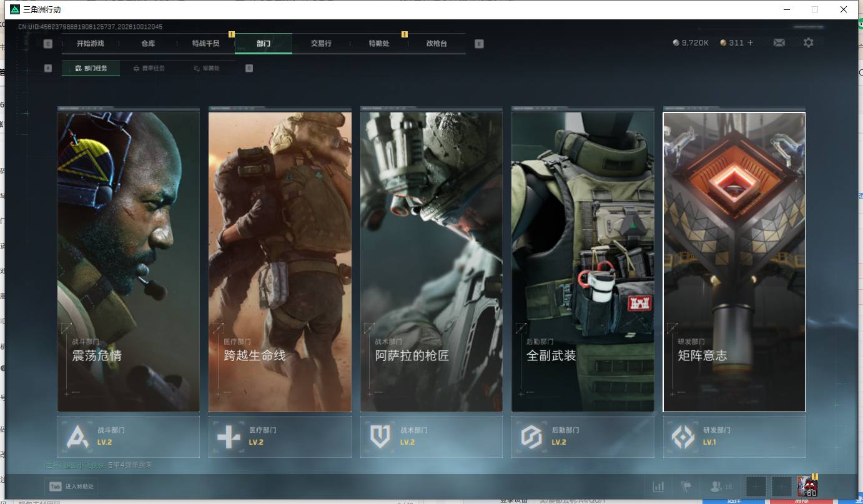Click the player avatar portrait
This screenshot has height=504, width=863.
[x=807, y=486]
